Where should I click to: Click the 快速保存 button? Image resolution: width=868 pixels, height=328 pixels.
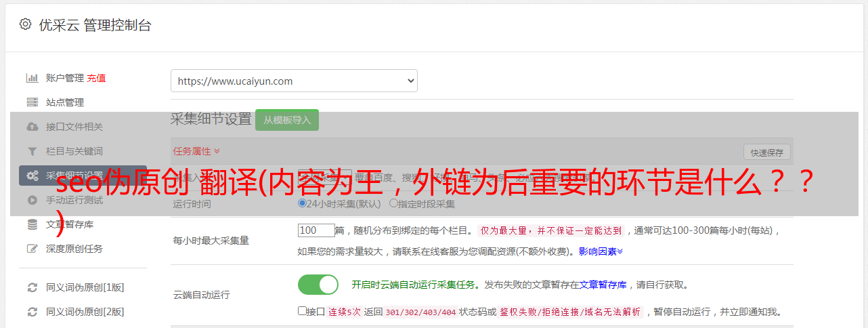coord(766,152)
